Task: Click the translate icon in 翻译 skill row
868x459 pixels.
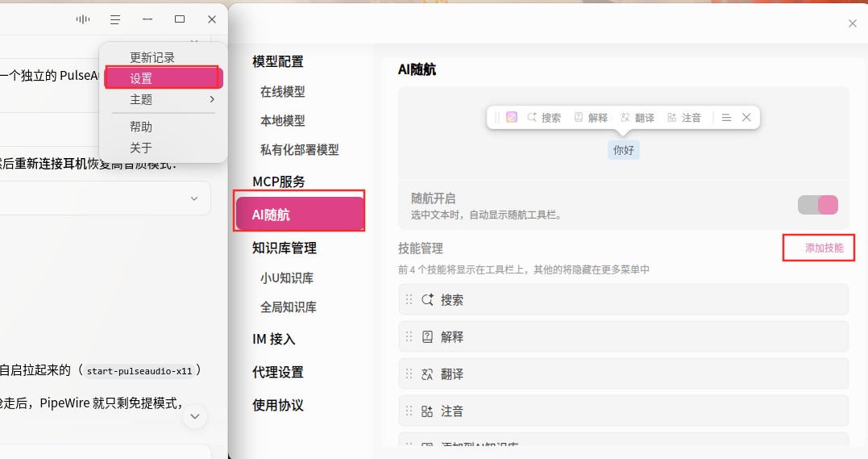Action: (427, 374)
